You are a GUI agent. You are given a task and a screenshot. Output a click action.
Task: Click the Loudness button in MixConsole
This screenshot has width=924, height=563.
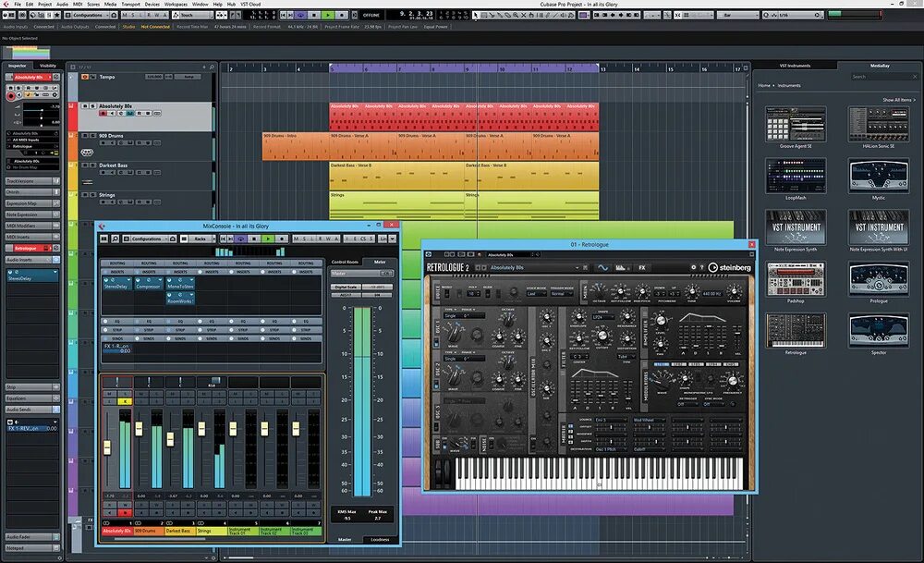point(380,539)
